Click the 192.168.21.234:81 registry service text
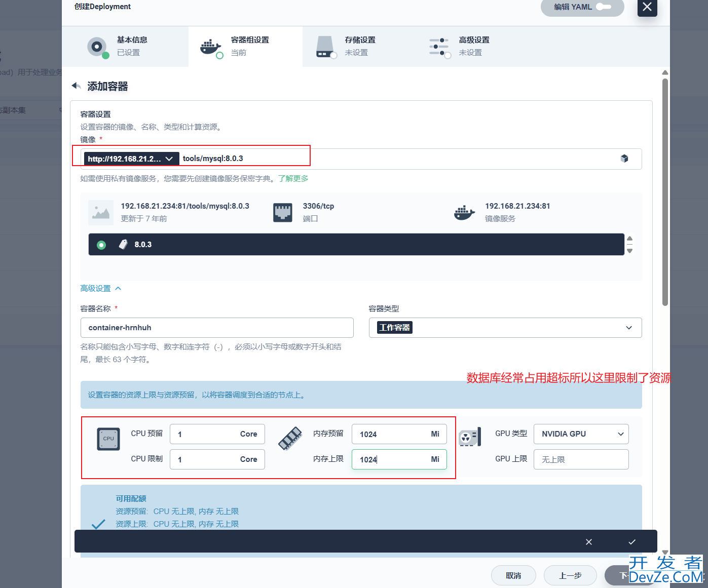This screenshot has width=708, height=588. pyautogui.click(x=517, y=206)
